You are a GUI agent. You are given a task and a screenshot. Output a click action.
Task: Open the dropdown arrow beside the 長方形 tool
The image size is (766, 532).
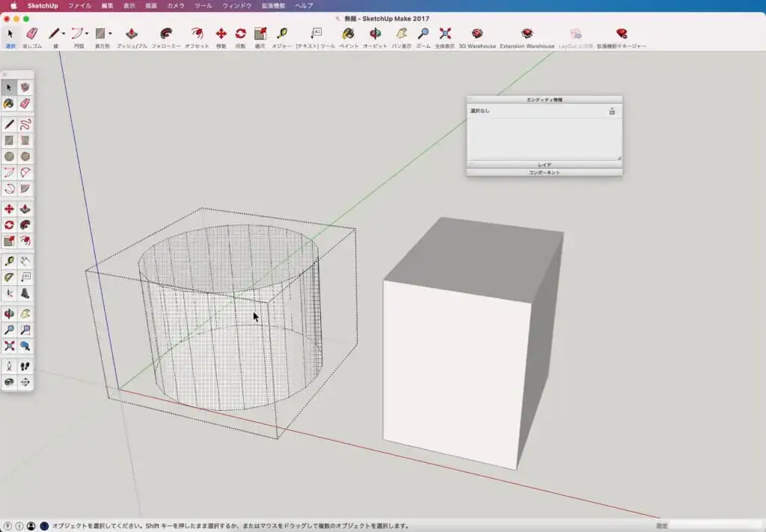tap(110, 34)
